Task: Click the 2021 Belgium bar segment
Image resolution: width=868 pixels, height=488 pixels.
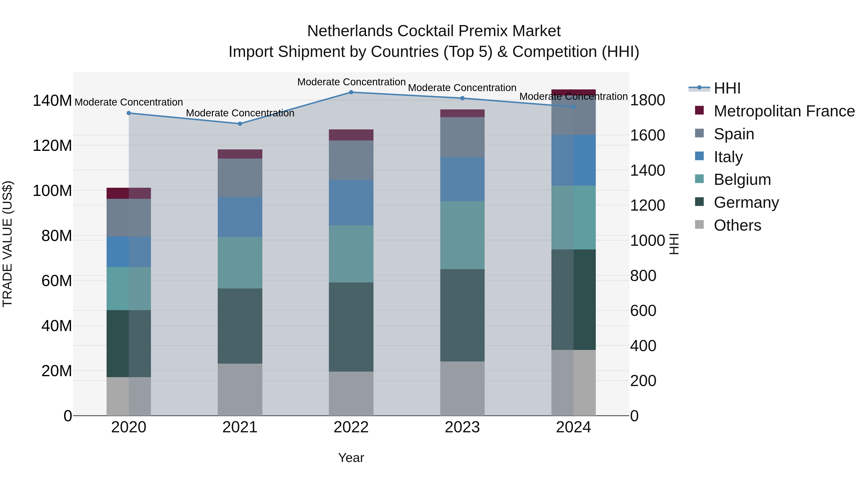Action: pos(240,263)
